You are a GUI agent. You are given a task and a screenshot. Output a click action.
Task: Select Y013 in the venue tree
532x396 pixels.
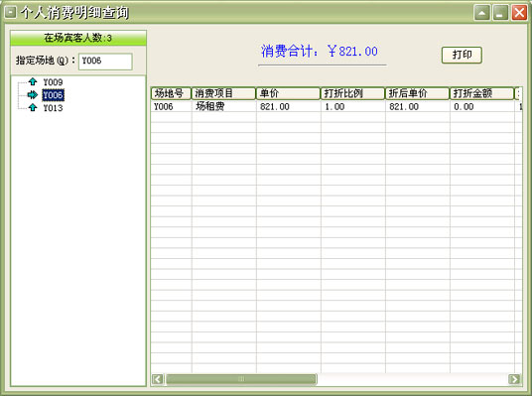53,108
